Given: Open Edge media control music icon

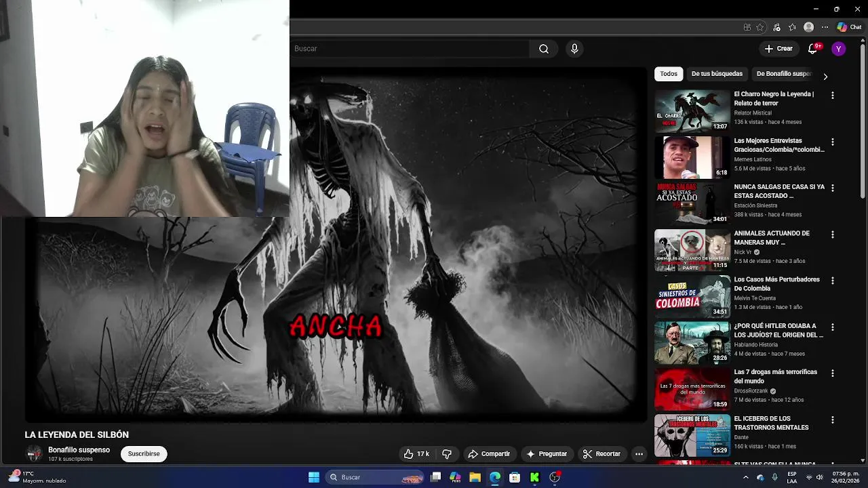Looking at the screenshot, I should point(776,27).
